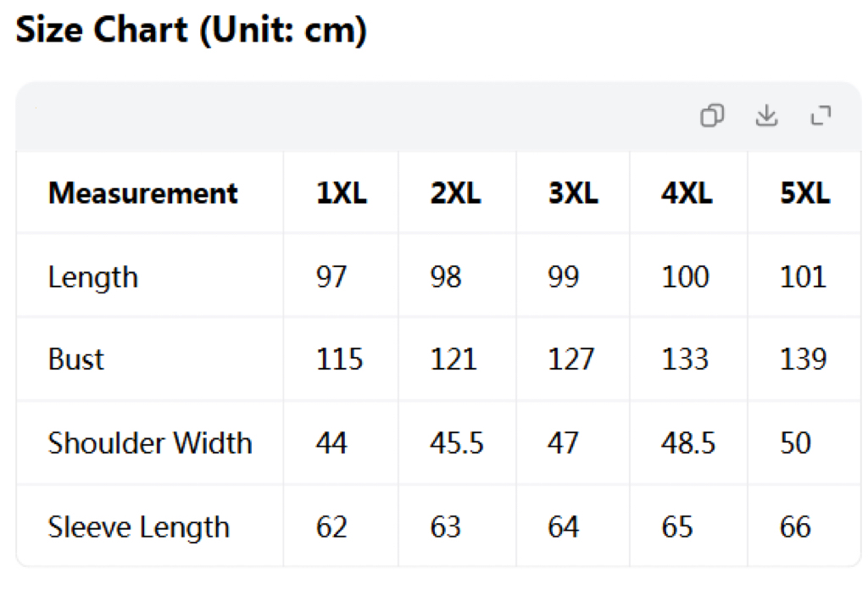
Task: Click the Length row label
Action: point(93,277)
